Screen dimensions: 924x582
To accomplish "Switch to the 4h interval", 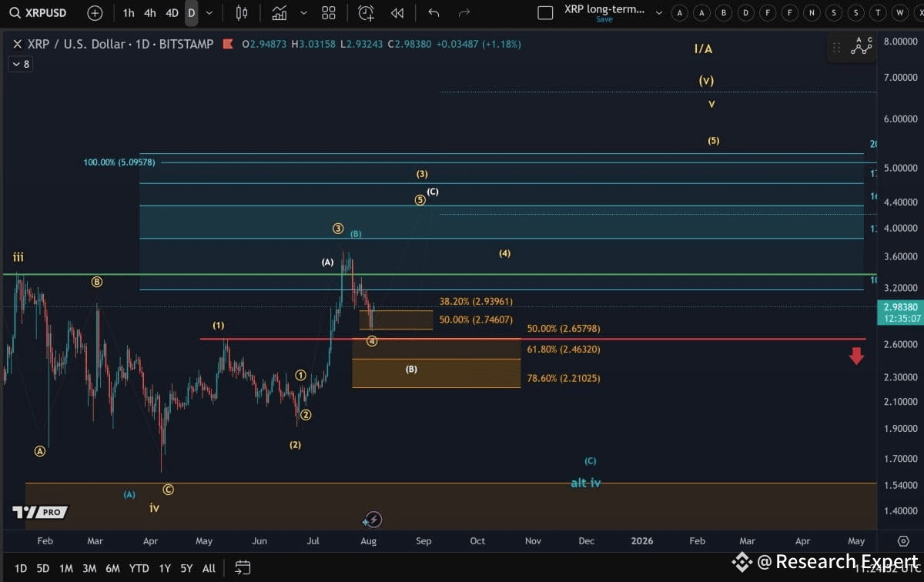I will pyautogui.click(x=149, y=13).
